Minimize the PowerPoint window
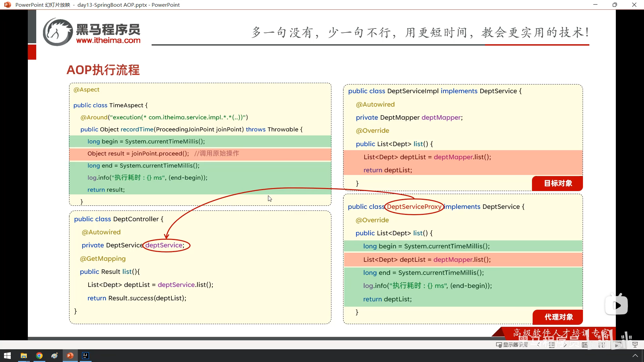Viewport: 644px width, 362px height. pos(595,5)
